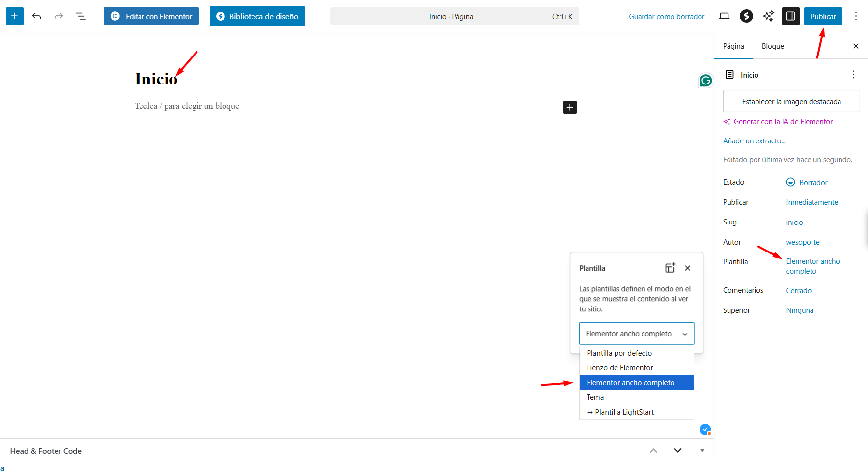Image resolution: width=868 pixels, height=476 pixels.
Task: Click the page icon beside Inicio
Action: pos(730,75)
